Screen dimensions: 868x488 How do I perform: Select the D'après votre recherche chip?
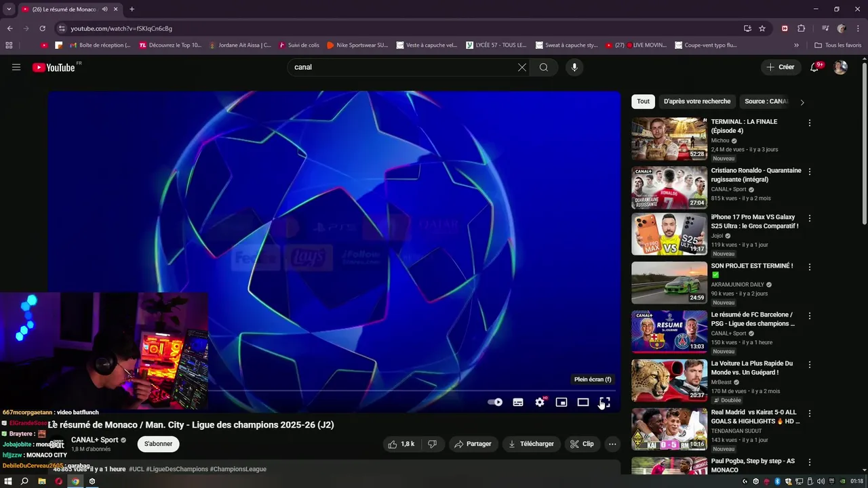click(x=697, y=102)
